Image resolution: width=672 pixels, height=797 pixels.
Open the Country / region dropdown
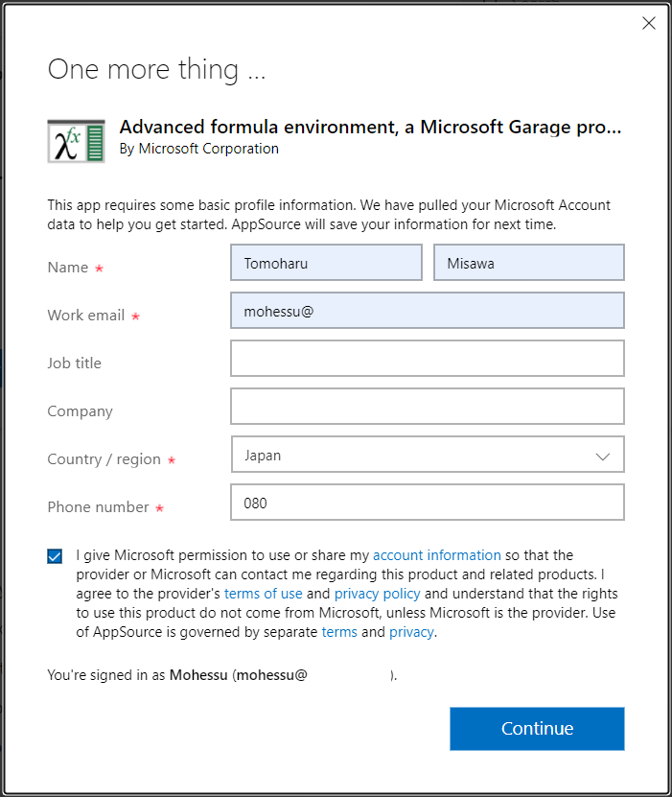(x=428, y=455)
